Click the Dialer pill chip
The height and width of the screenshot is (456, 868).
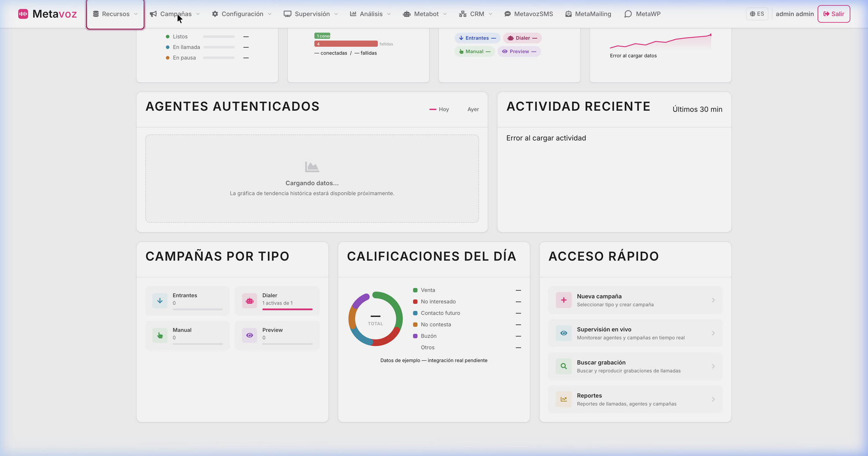[x=522, y=38]
